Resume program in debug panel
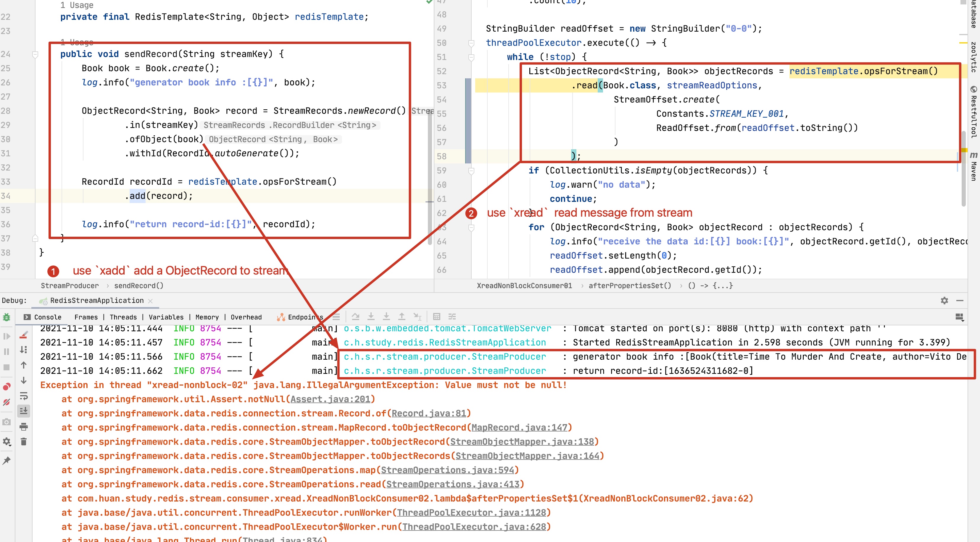Image resolution: width=980 pixels, height=542 pixels. click(x=7, y=336)
